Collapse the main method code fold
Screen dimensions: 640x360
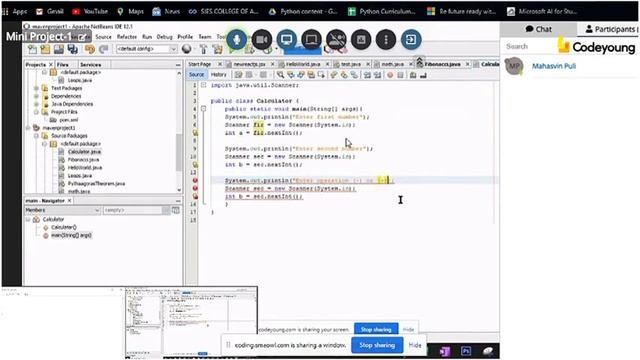(x=203, y=109)
